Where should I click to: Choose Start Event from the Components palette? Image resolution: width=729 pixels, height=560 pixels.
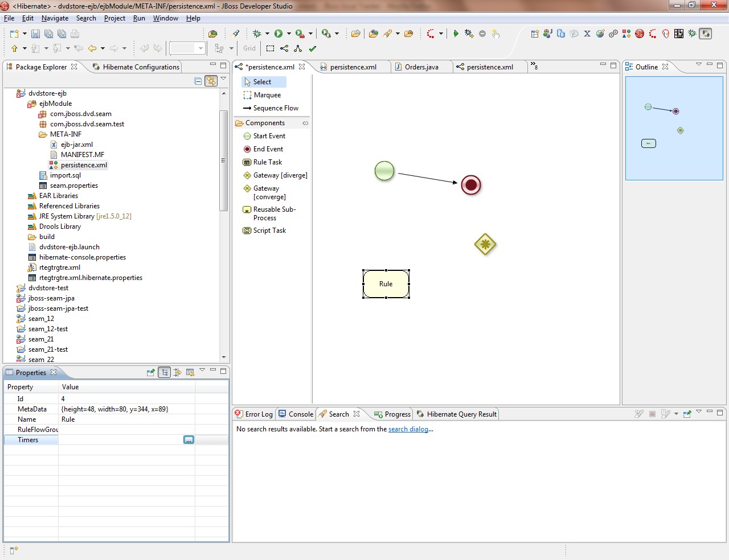point(269,136)
